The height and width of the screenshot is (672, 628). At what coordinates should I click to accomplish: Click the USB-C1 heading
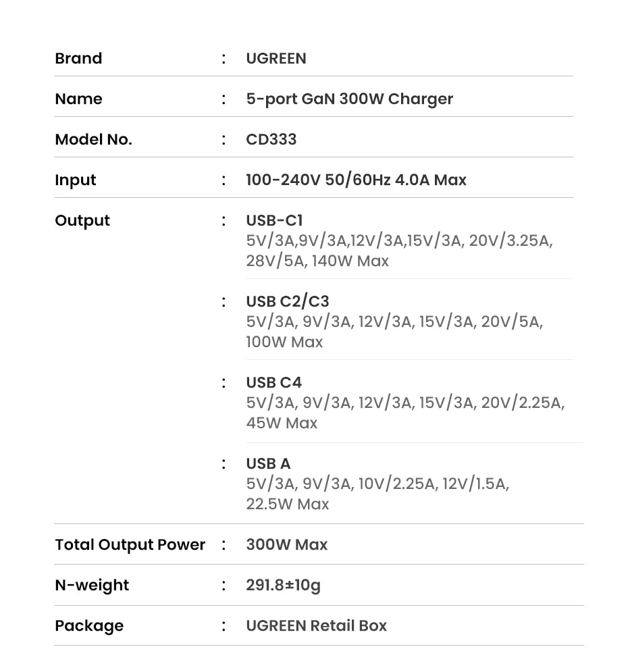pos(275,221)
